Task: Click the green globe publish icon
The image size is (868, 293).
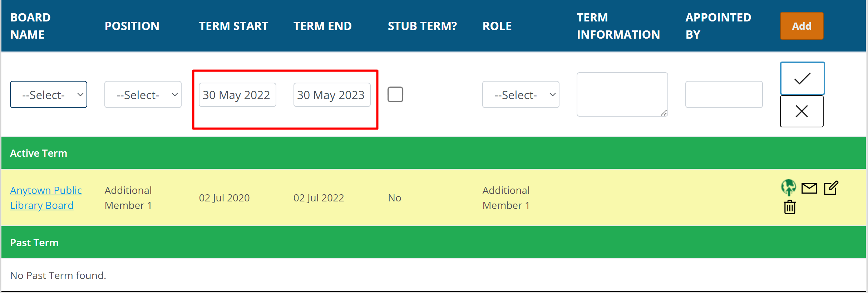Action: pyautogui.click(x=788, y=187)
